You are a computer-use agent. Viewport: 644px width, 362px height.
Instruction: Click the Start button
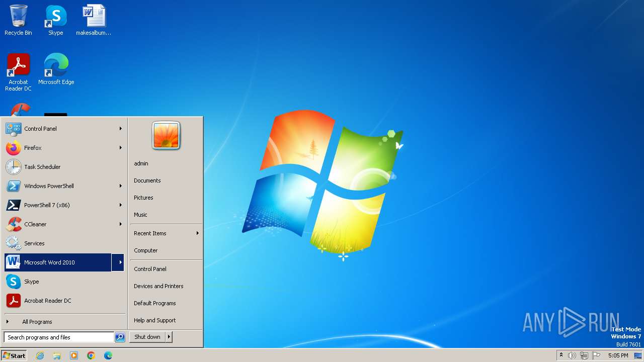tap(14, 355)
